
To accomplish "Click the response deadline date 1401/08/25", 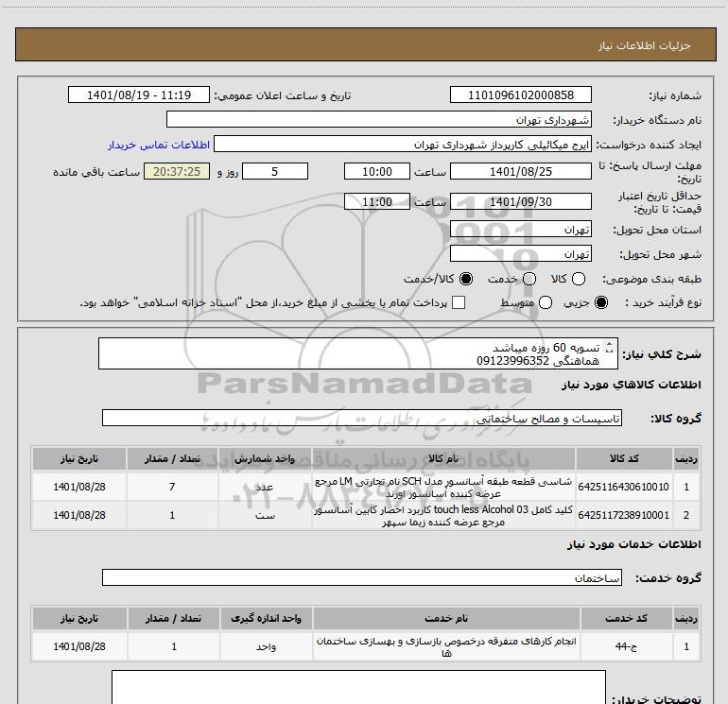I will click(x=520, y=171).
